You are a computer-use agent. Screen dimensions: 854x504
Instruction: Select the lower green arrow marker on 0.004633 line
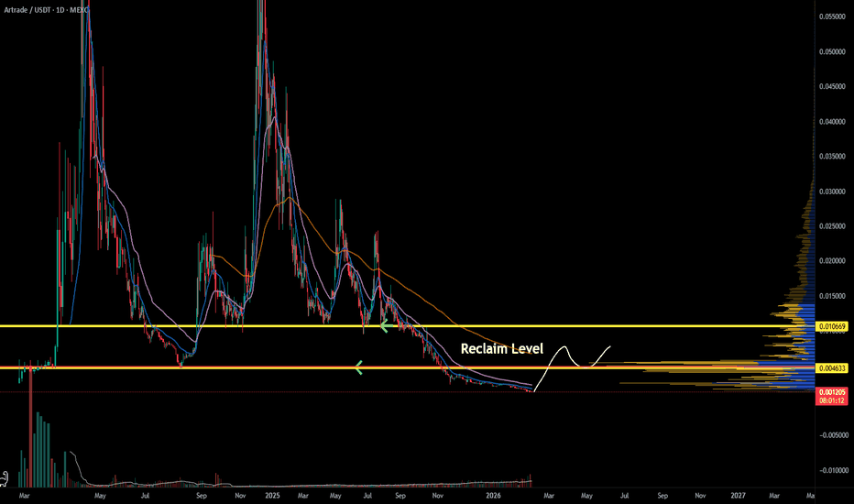click(358, 367)
